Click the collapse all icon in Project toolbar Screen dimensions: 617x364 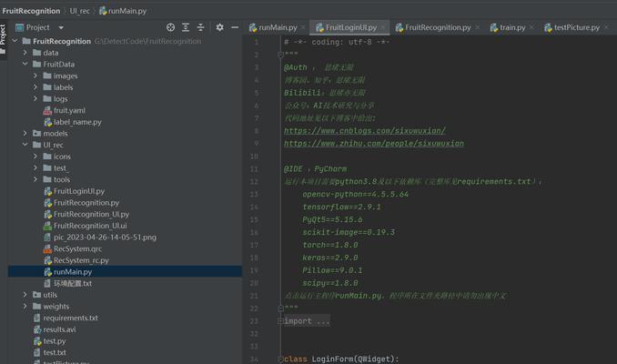pyautogui.click(x=200, y=27)
